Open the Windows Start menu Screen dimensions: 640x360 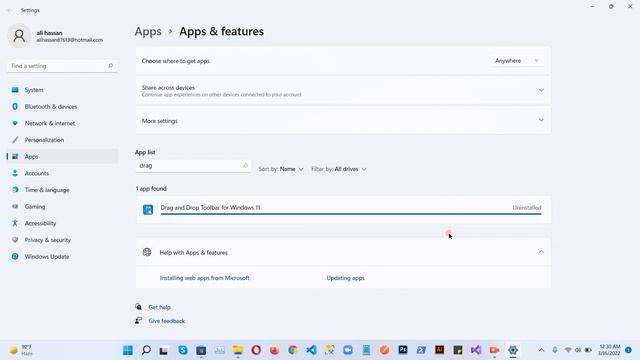pyautogui.click(x=128, y=350)
